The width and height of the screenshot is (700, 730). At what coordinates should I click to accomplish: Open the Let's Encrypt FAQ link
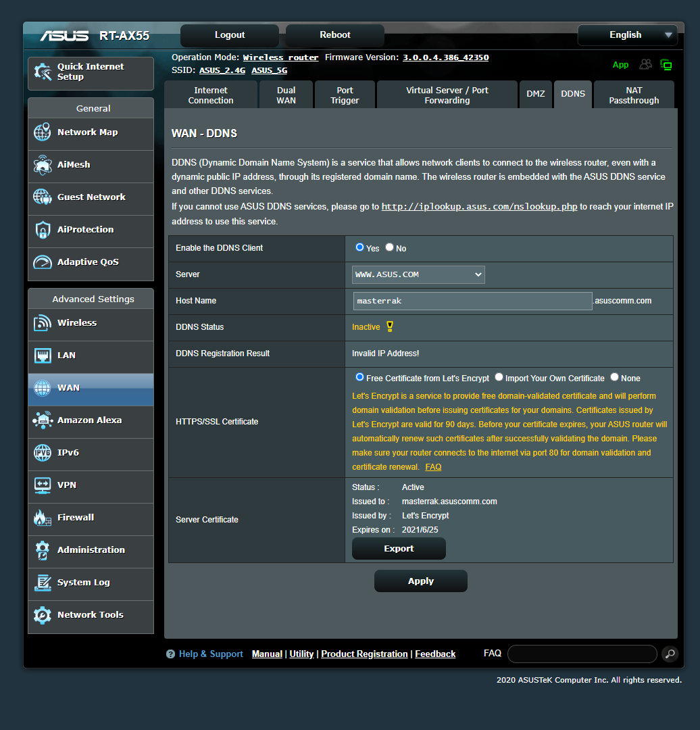tap(433, 467)
